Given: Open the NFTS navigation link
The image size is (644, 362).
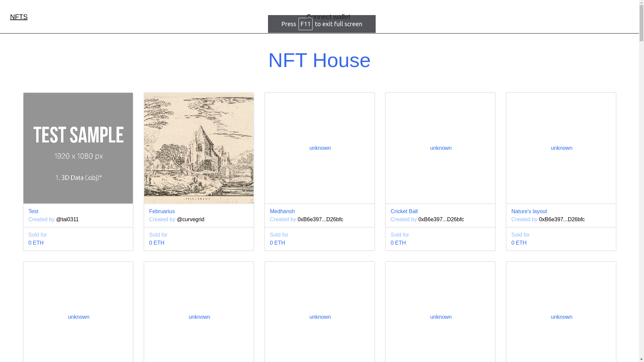Looking at the screenshot, I should (x=19, y=17).
